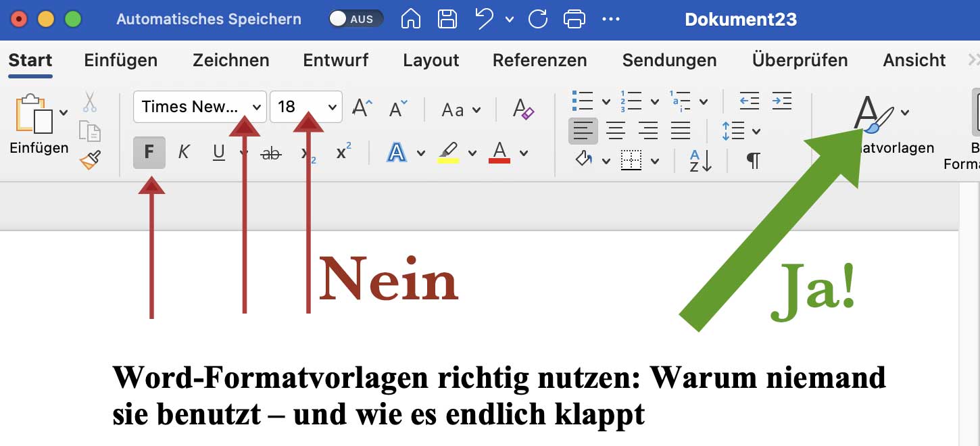Image resolution: width=980 pixels, height=446 pixels.
Task: Clear all formatting with eraser A icon
Action: click(x=523, y=108)
